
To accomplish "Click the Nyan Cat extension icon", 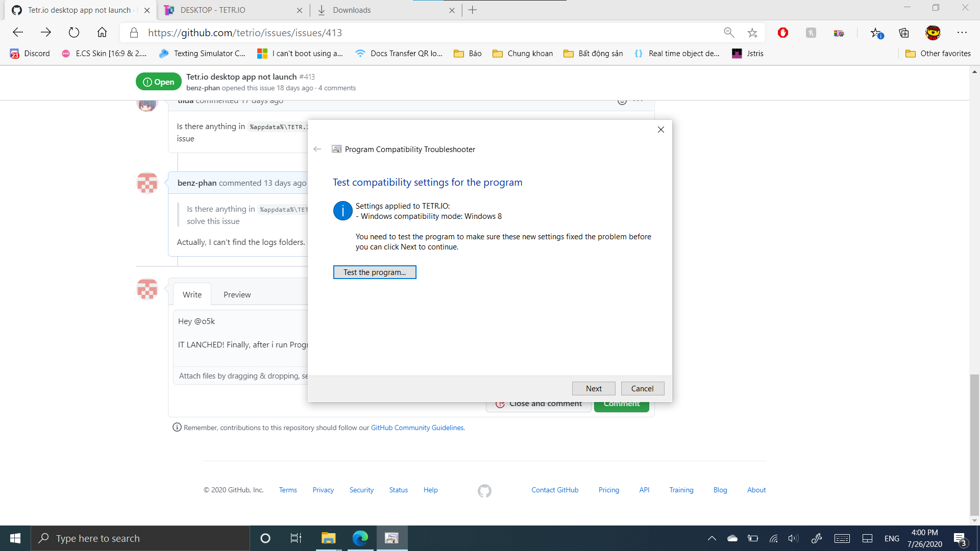I will (x=839, y=33).
